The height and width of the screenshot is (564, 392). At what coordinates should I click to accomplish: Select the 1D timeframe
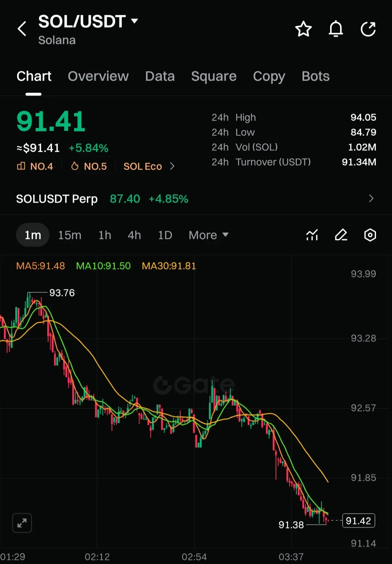165,235
